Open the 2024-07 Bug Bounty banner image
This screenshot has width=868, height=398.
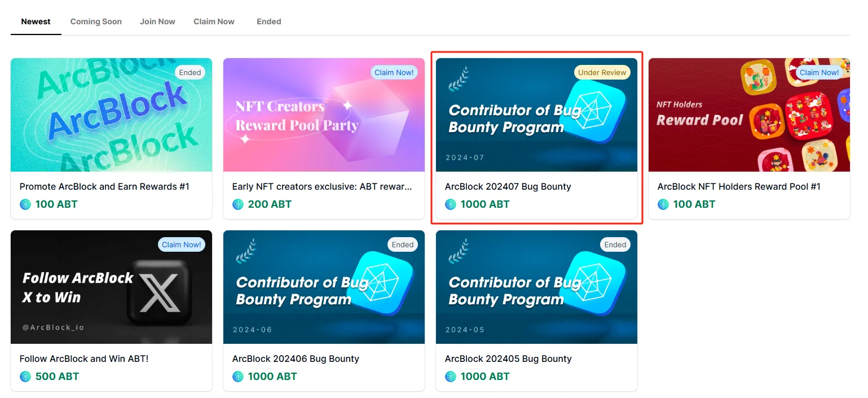(x=536, y=115)
